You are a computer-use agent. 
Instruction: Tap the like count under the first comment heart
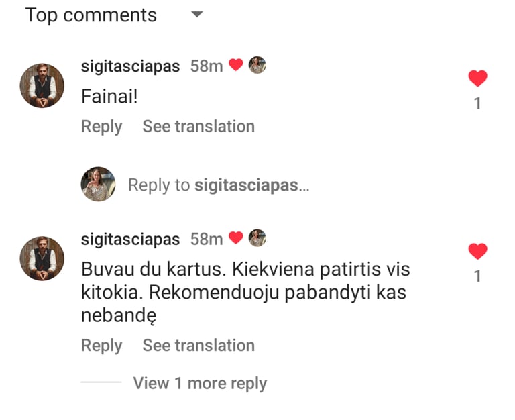tap(477, 103)
